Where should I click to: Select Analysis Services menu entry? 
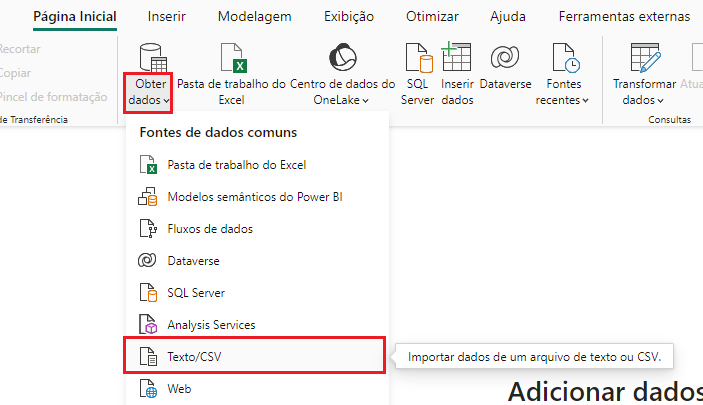(255, 324)
